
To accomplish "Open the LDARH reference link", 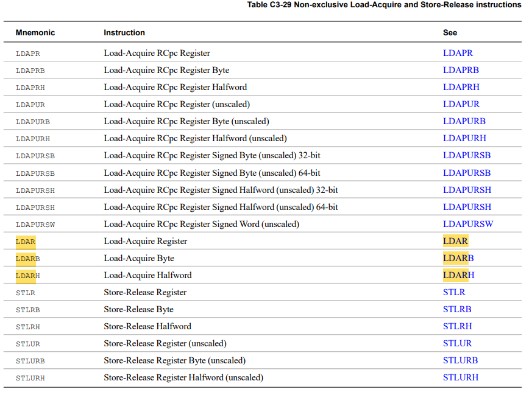I will (x=459, y=275).
